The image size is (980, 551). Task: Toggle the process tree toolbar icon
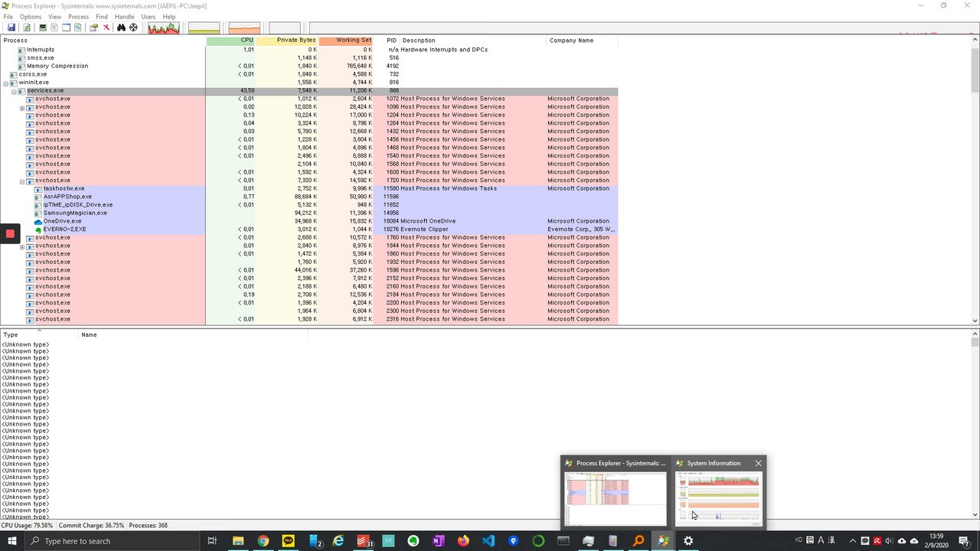[54, 28]
